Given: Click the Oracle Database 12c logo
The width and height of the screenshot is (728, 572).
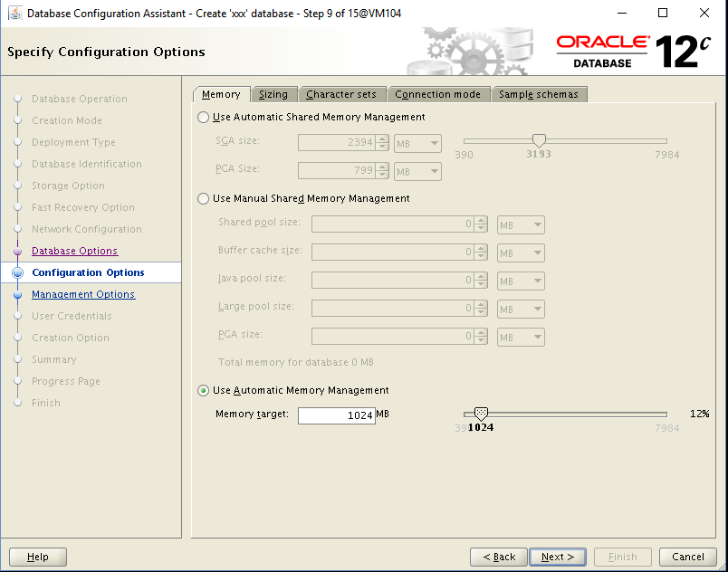Looking at the screenshot, I should 633,51.
